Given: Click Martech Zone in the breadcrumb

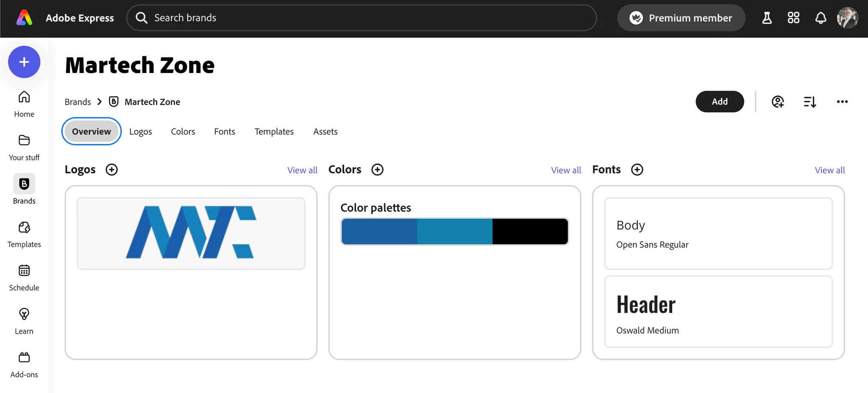Looking at the screenshot, I should click(x=152, y=102).
